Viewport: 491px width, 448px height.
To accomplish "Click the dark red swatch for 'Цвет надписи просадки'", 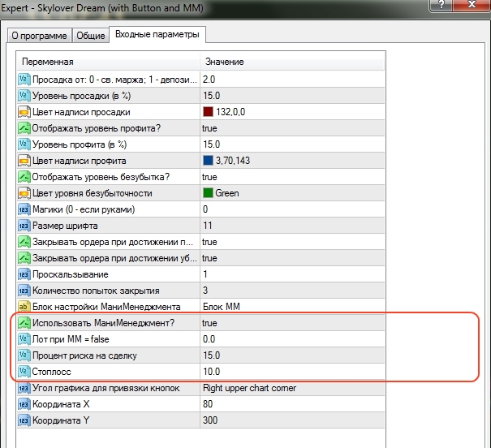I will (208, 112).
